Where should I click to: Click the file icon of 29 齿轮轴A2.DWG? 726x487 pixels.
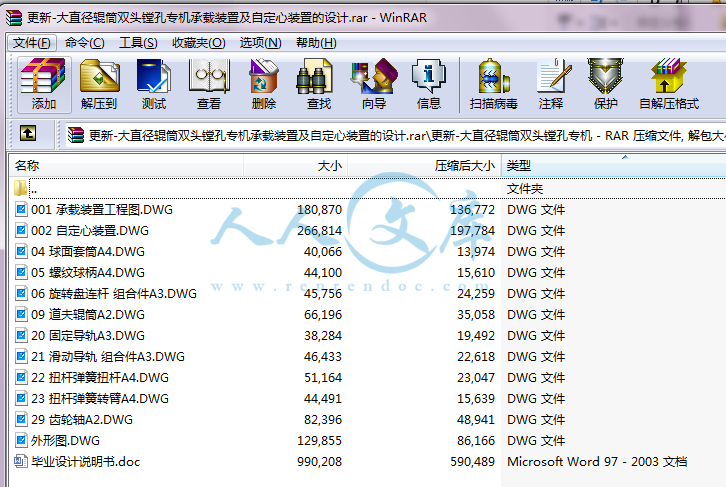(21, 419)
